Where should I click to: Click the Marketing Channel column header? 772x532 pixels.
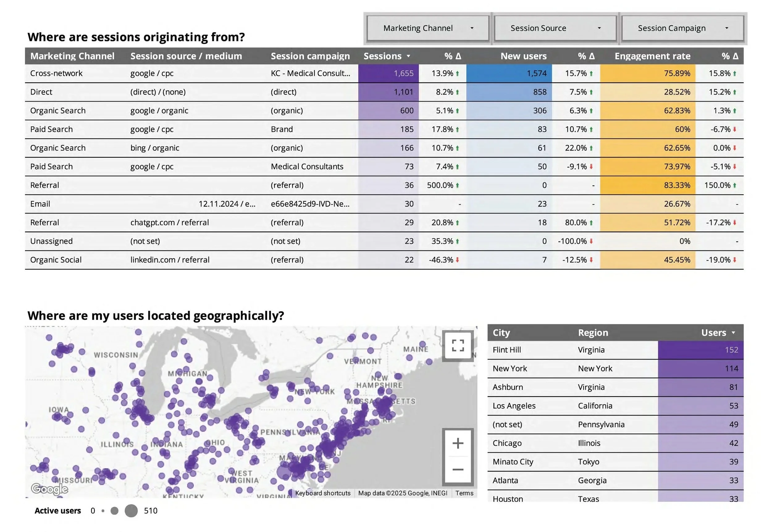click(x=72, y=56)
